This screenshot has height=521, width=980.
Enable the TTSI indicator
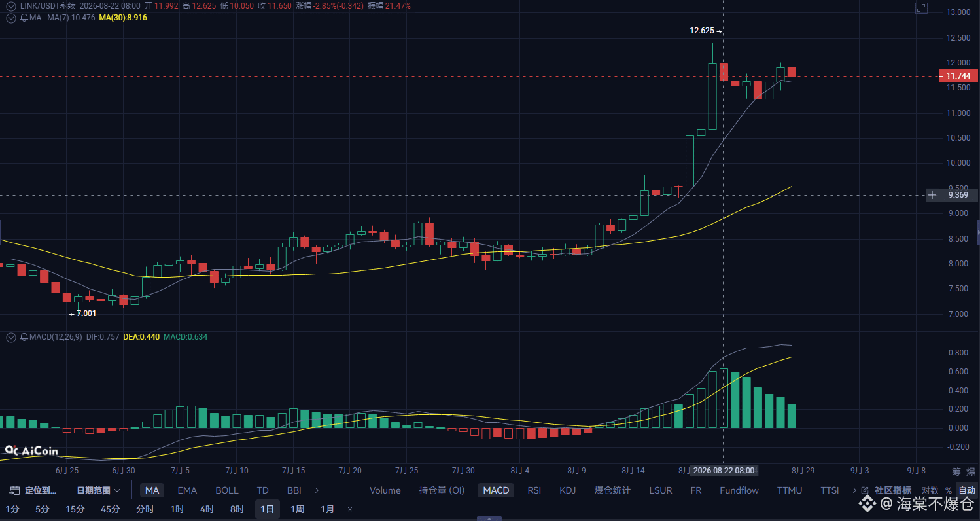point(830,490)
